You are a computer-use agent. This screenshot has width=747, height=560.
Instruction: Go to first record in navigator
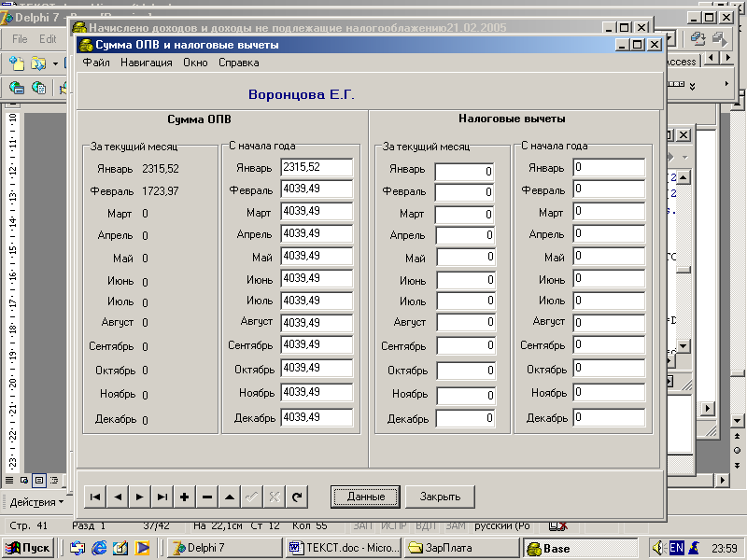95,497
